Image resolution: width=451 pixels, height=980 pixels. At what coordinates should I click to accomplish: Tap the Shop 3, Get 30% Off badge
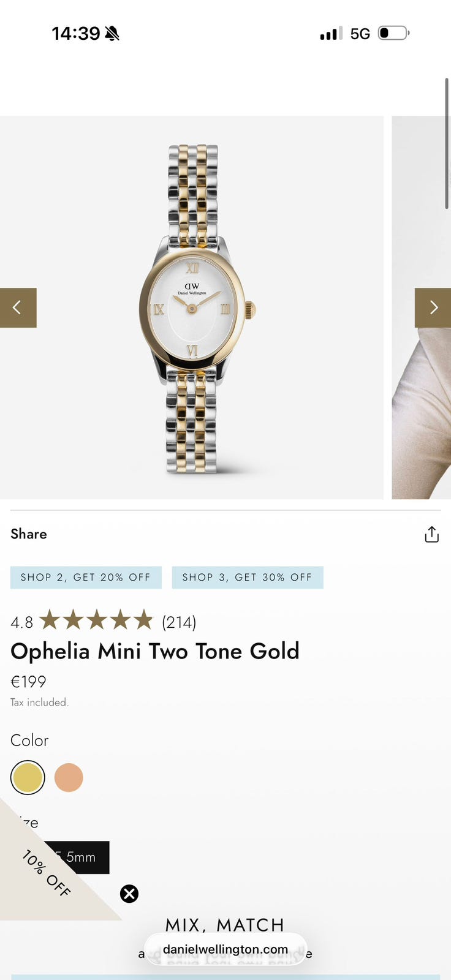248,578
